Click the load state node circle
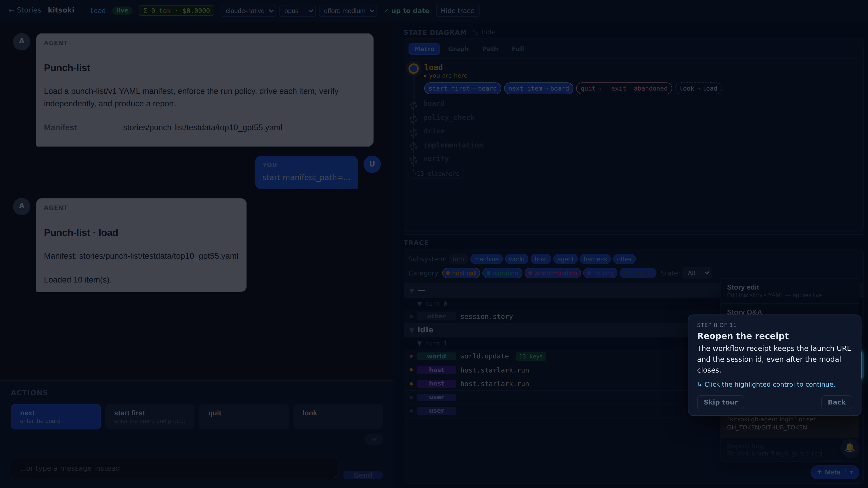The height and width of the screenshot is (488, 868). tap(413, 69)
